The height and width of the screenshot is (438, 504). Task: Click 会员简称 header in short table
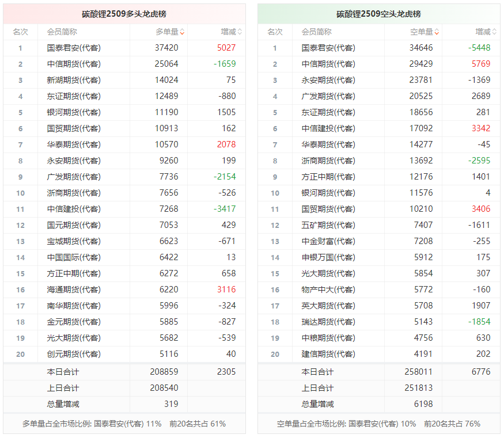pyautogui.click(x=317, y=32)
